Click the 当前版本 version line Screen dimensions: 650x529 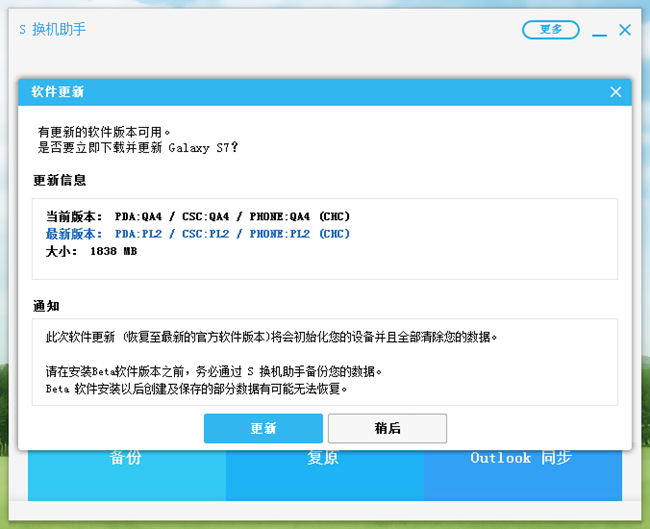(x=198, y=216)
